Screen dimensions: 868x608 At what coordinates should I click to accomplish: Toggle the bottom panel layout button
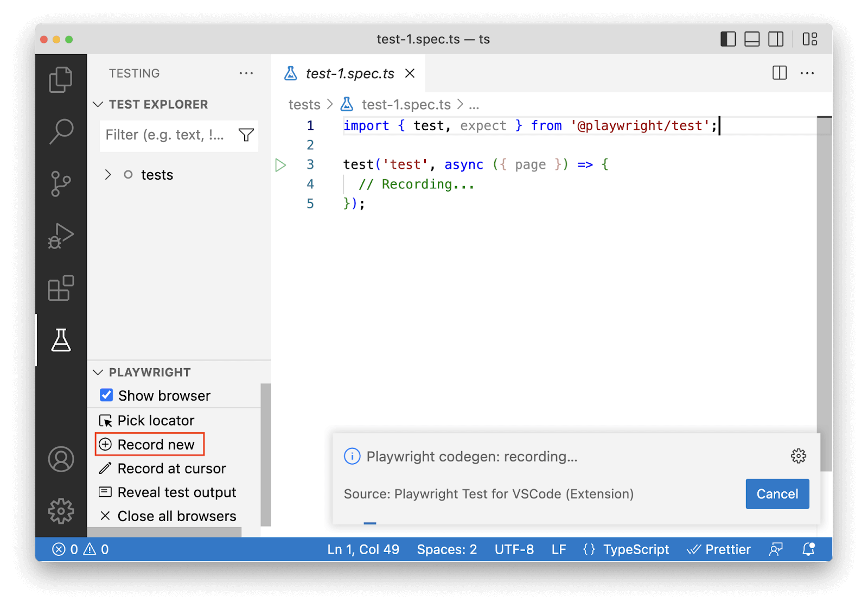[751, 39]
